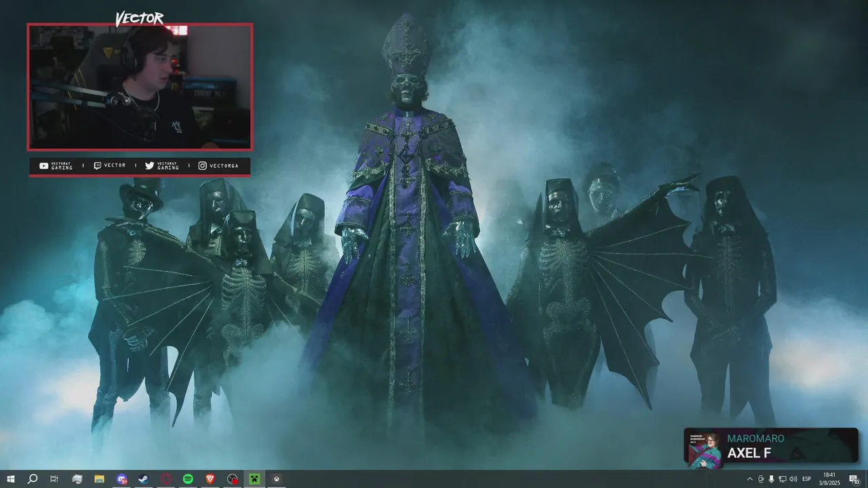This screenshot has height=488, width=868.
Task: Open the microphone tray icon
Action: 771,479
